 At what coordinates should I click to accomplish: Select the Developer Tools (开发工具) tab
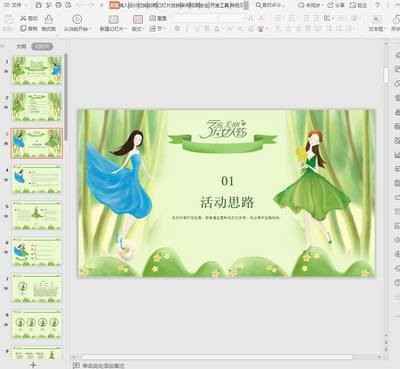(x=219, y=5)
